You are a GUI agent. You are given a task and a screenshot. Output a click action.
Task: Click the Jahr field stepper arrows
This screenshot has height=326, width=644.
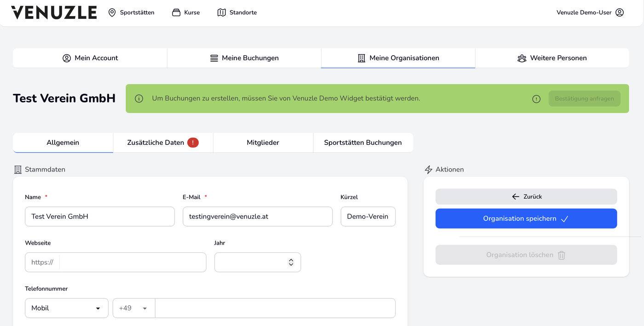click(291, 262)
